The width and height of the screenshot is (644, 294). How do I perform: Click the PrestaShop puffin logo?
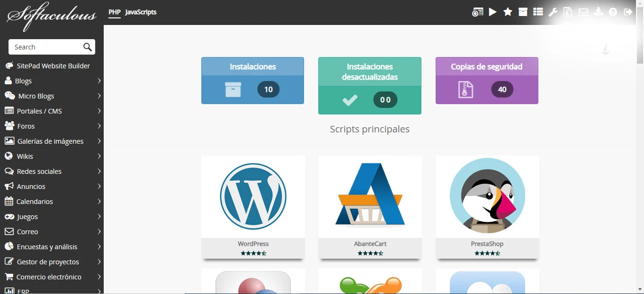487,196
